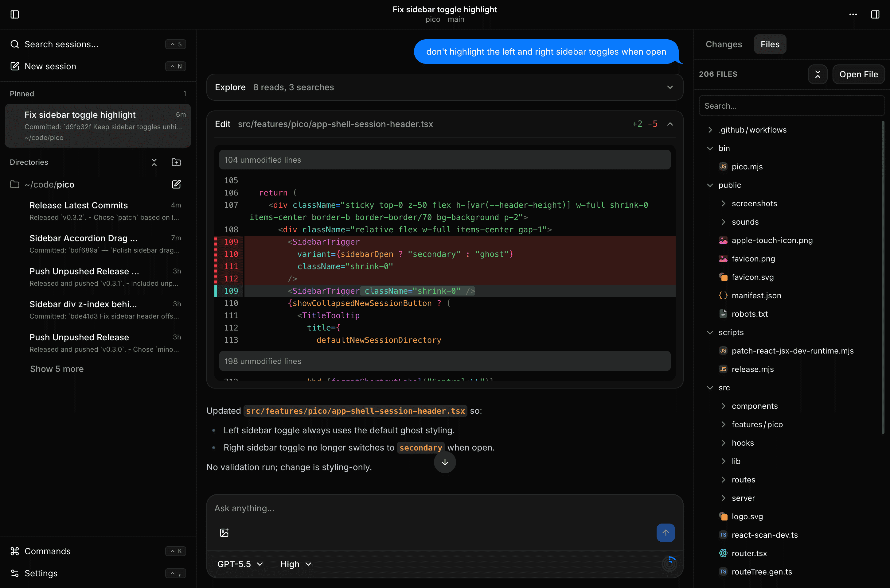Switch to the Files tab

[770, 44]
